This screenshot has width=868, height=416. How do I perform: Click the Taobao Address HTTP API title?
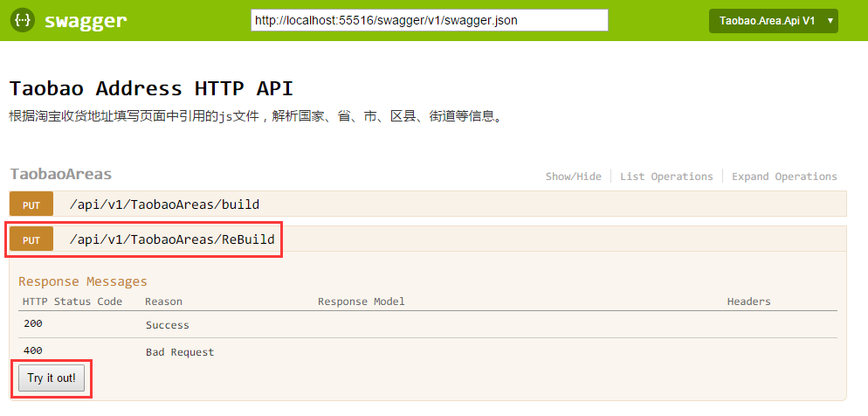(x=152, y=88)
